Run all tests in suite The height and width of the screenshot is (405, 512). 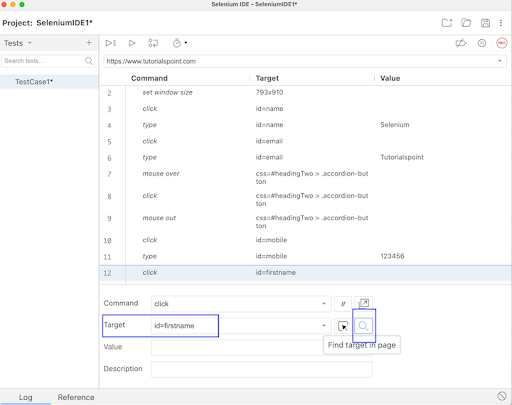click(111, 43)
